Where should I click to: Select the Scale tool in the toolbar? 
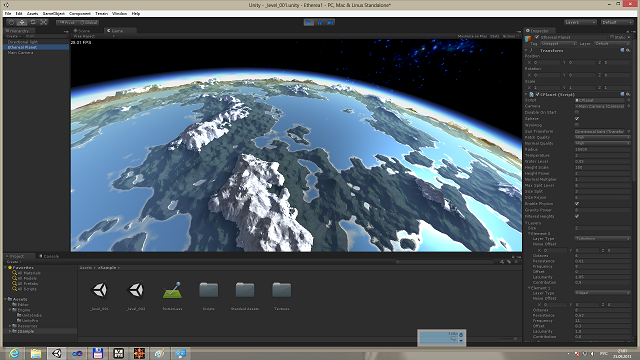click(44, 22)
